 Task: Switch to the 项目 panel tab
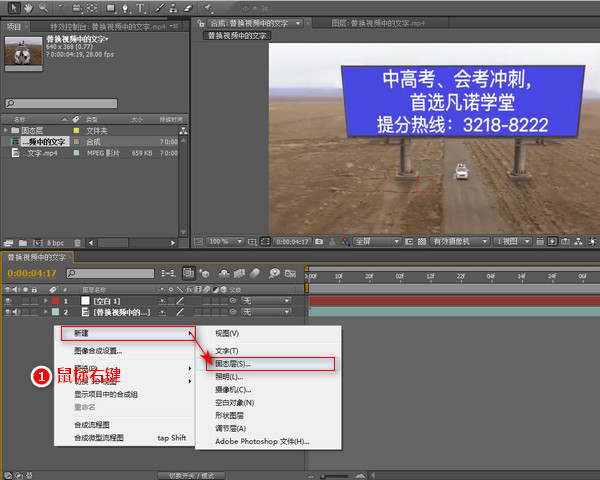(x=14, y=26)
